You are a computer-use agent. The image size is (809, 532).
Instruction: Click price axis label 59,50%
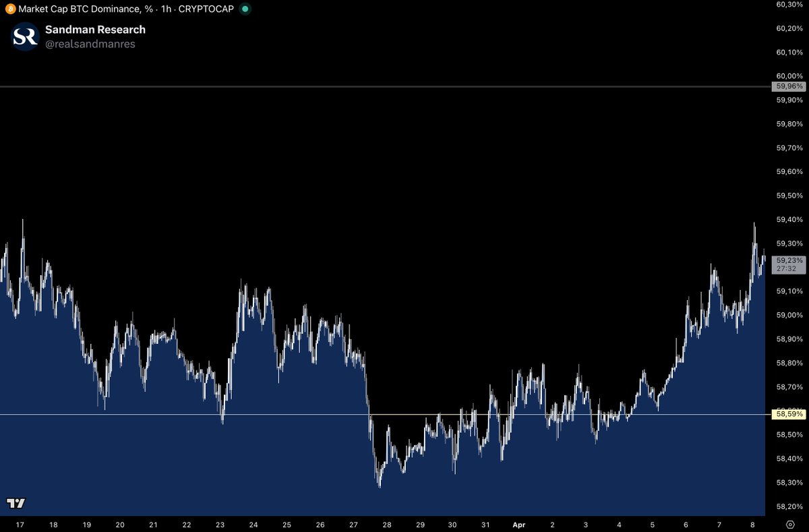(x=789, y=196)
